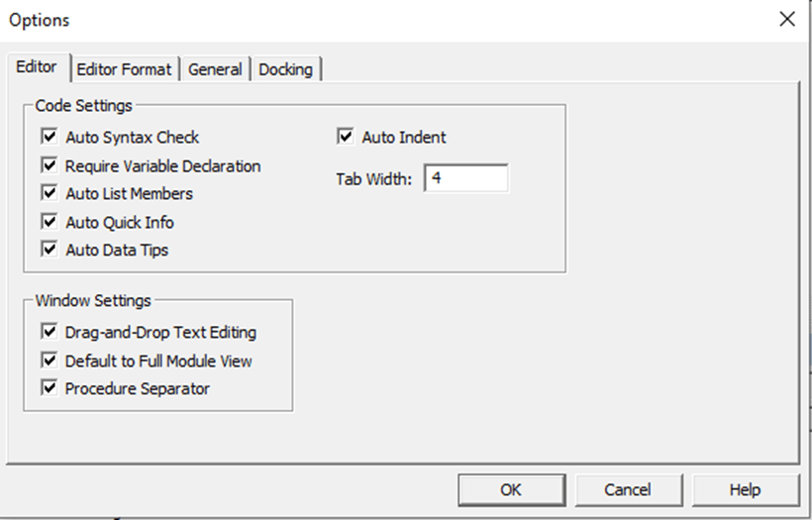
Task: Uncheck the Auto Indent checkbox
Action: [x=346, y=137]
